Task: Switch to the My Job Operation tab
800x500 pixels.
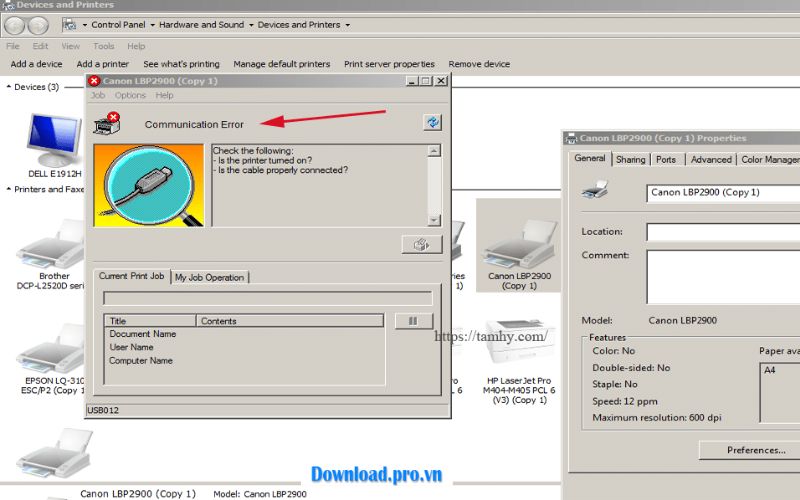Action: [209, 277]
